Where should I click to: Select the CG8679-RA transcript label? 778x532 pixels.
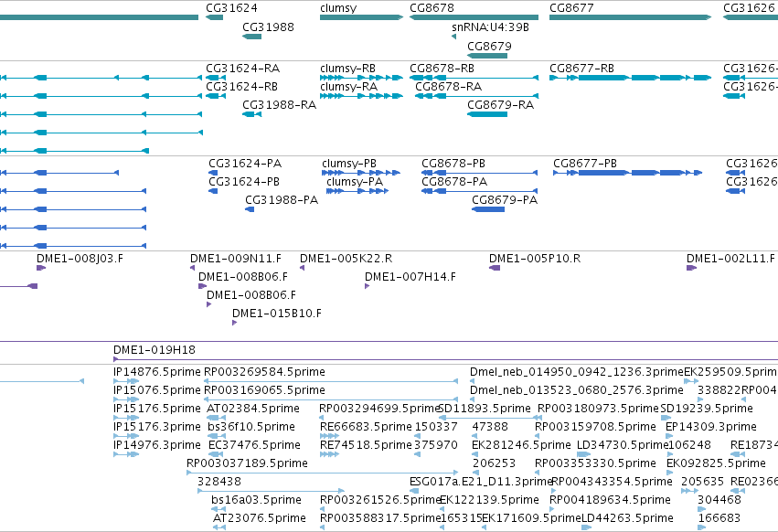[x=501, y=105]
